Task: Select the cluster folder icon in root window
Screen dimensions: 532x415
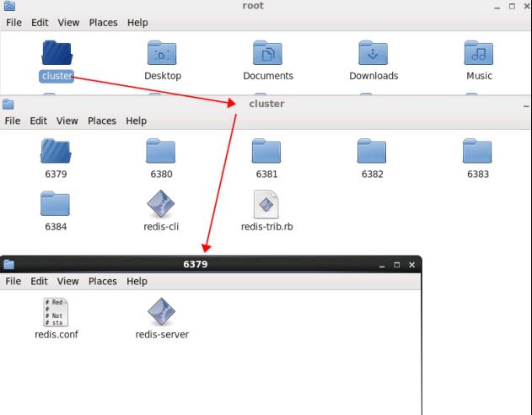Action: tap(56, 52)
